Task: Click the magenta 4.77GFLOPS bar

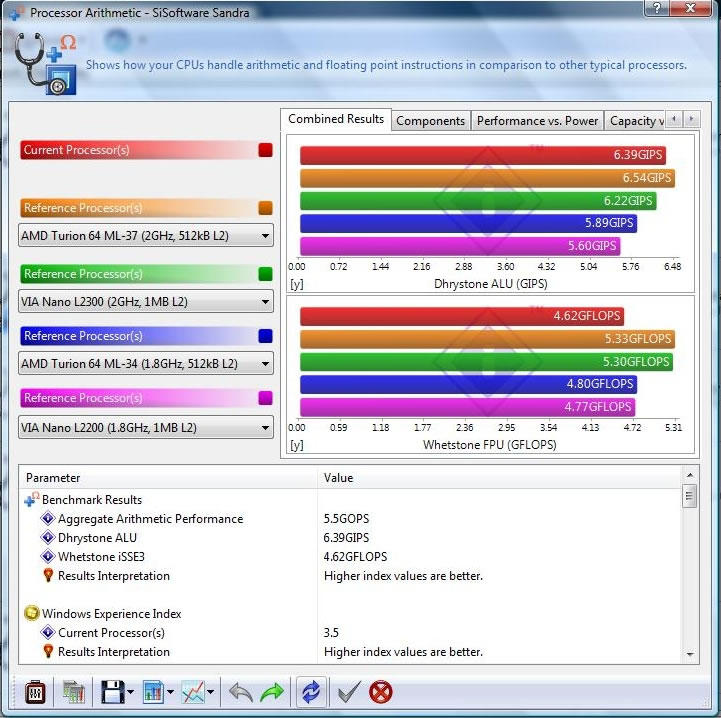Action: [x=468, y=407]
